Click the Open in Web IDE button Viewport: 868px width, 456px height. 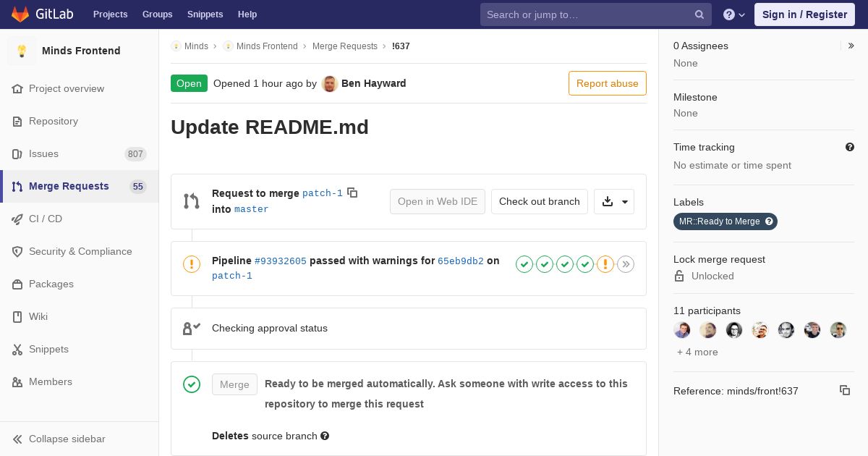coord(438,201)
